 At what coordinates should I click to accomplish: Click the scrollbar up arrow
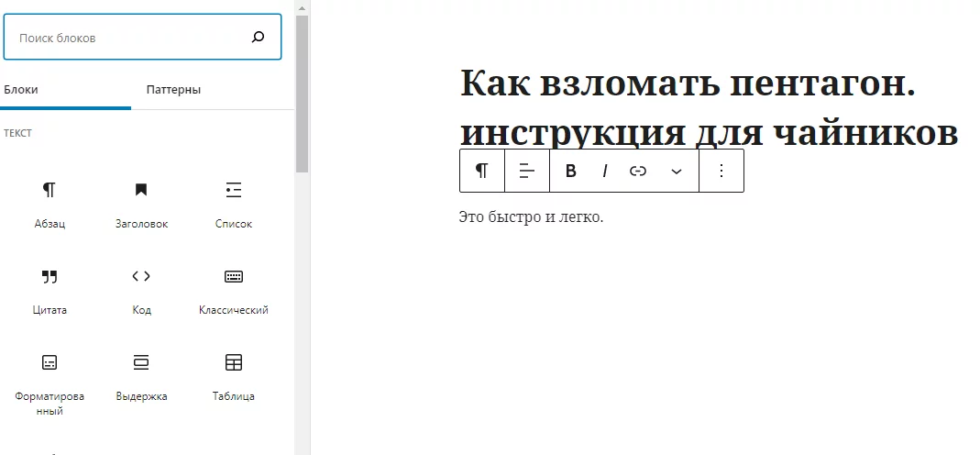click(303, 7)
